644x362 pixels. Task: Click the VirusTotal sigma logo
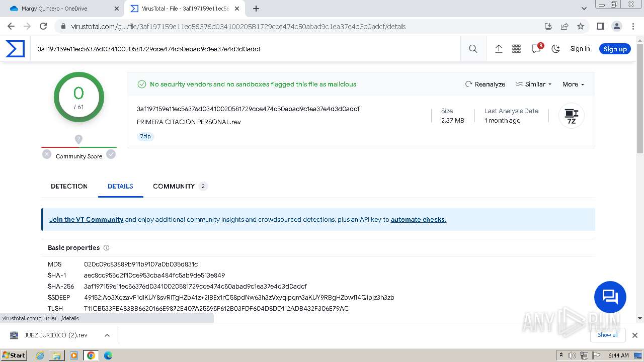15,49
